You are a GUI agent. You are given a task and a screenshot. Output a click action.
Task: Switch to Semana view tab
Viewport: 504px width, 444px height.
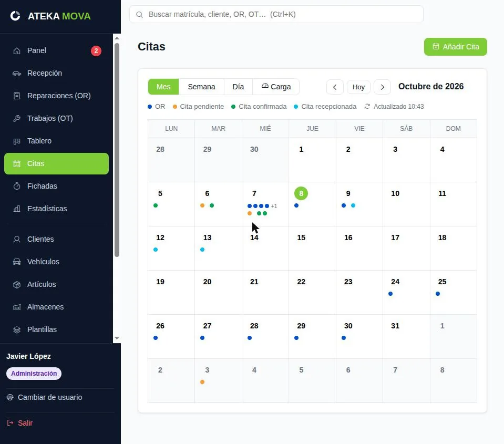(201, 87)
